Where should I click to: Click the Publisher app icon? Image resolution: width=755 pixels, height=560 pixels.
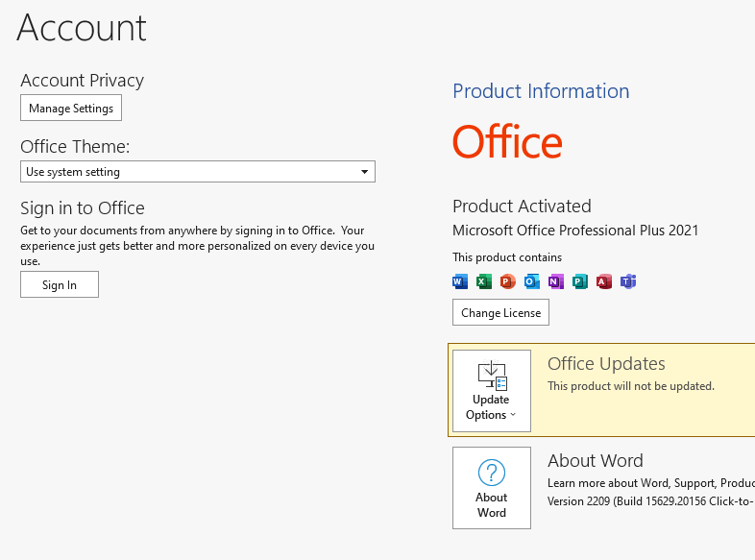point(580,281)
